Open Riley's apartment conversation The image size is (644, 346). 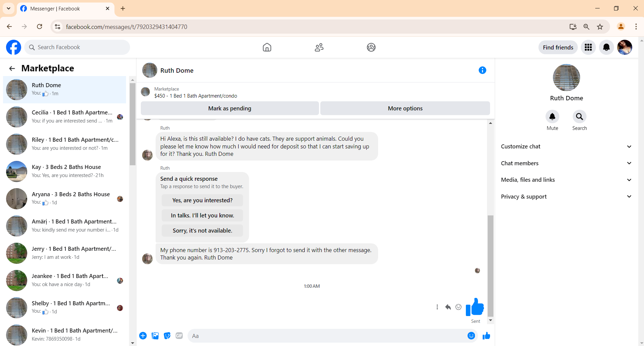point(65,144)
